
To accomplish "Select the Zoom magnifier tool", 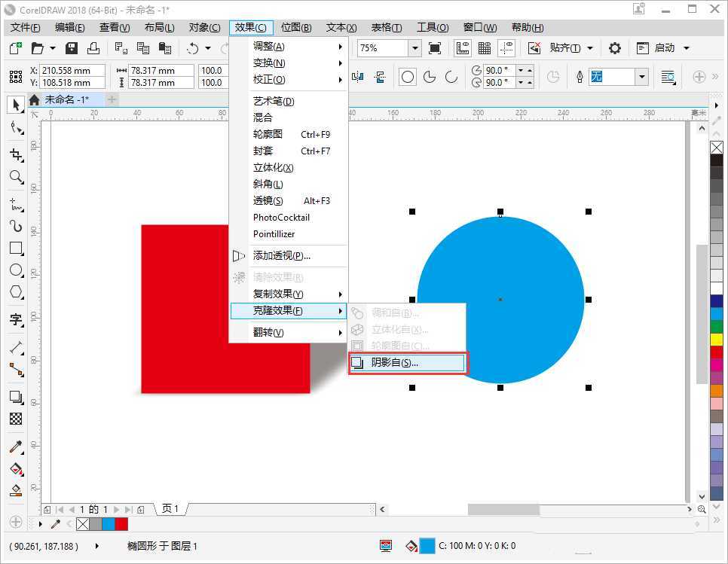I will click(x=16, y=177).
